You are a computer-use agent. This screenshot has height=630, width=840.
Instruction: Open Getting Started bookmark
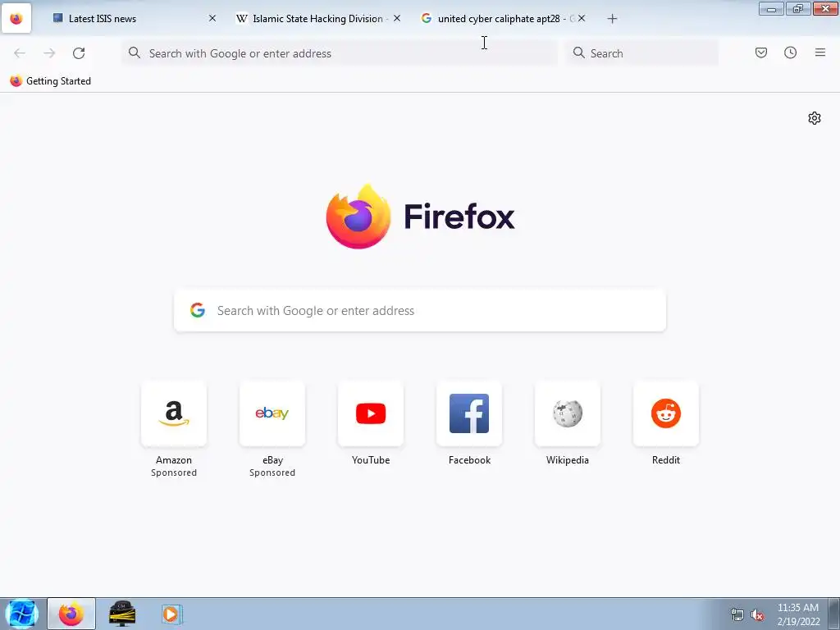pos(50,81)
